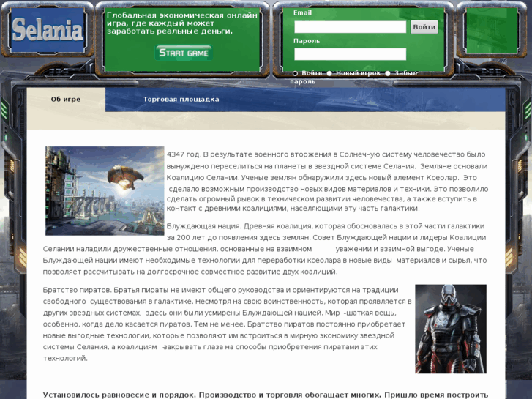Click the bold text 'Установилось равновесие и порядок'
Viewport: 532px width, 399px height.
[119, 395]
